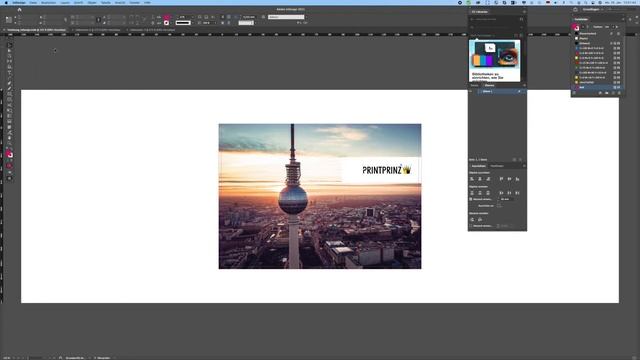Open the Bearbeiten menu
The height and width of the screenshot is (360, 640).
coord(49,2)
